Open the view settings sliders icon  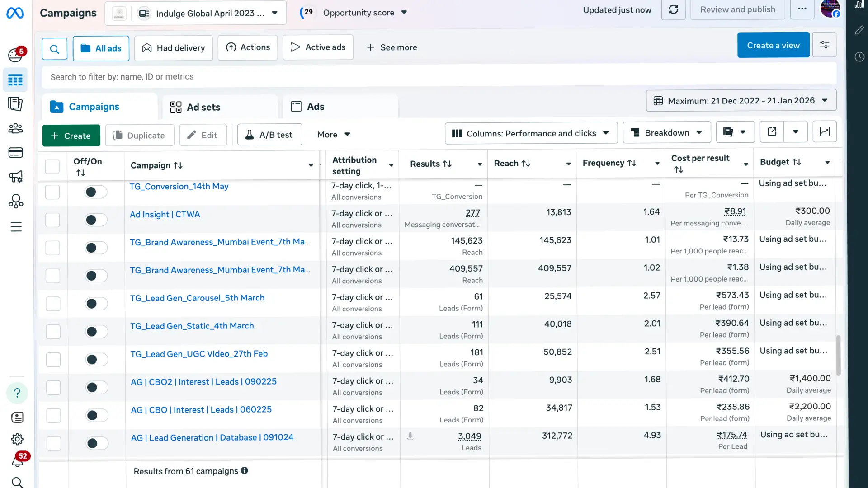[x=824, y=45]
